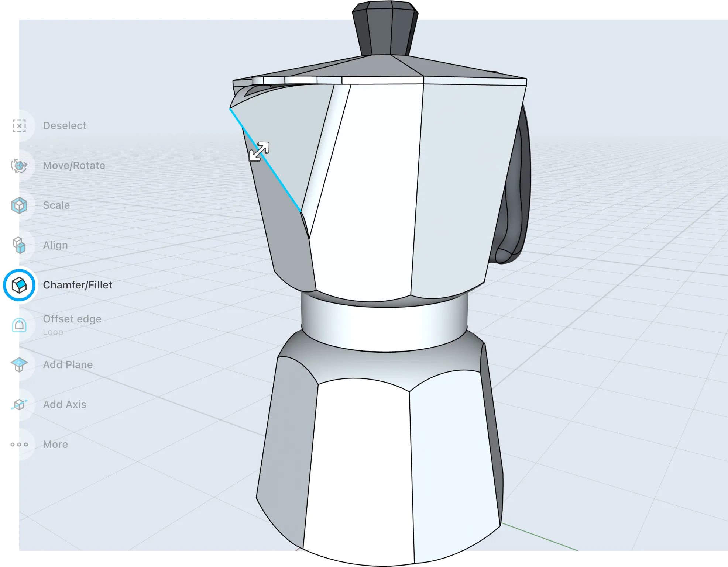Click the More text label
The image size is (728, 567).
point(55,445)
